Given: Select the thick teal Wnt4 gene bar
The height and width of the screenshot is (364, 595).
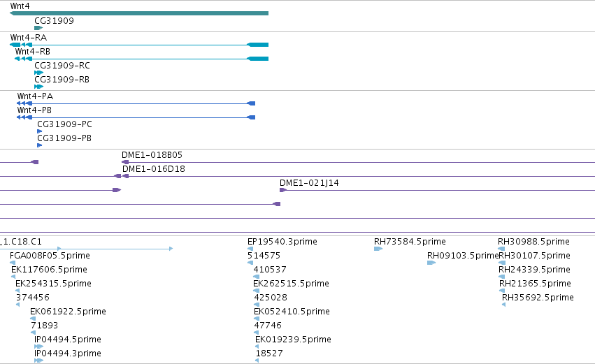Looking at the screenshot, I should [139, 13].
